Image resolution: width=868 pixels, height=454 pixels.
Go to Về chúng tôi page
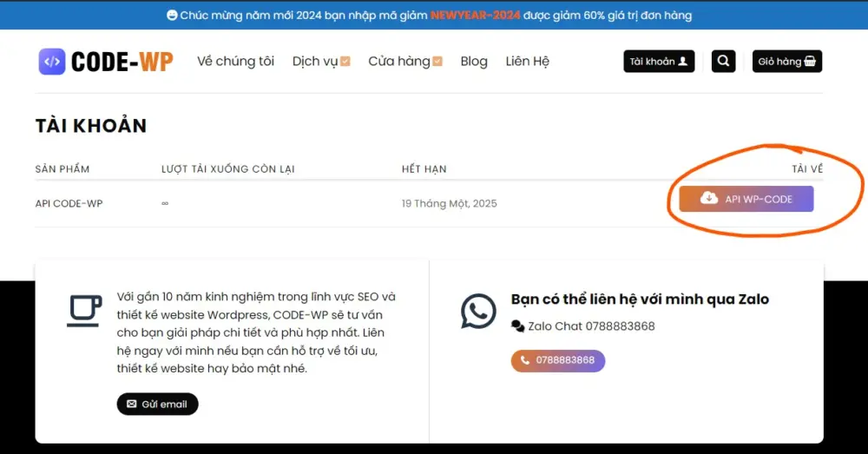coord(235,61)
